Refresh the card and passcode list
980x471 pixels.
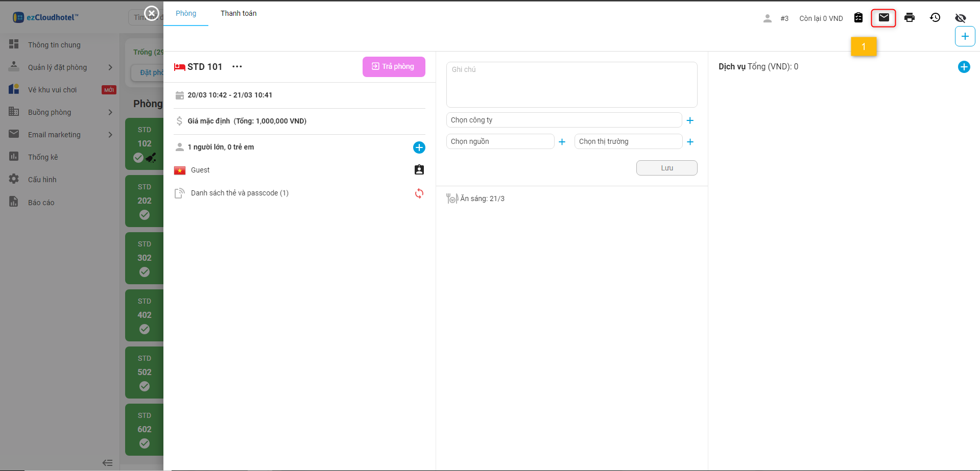pyautogui.click(x=419, y=193)
